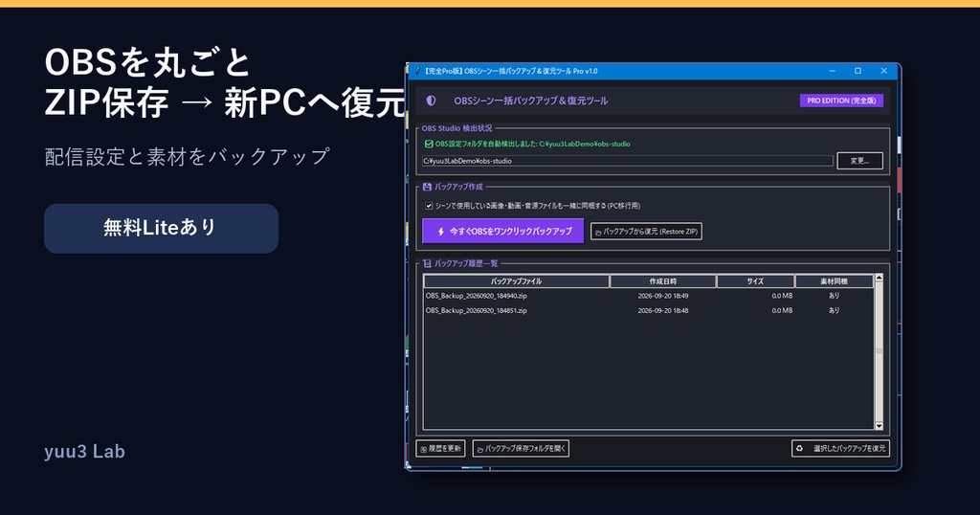Click the icon beside バックアップ履歴一覧
The height and width of the screenshot is (515, 980).
coord(428,264)
